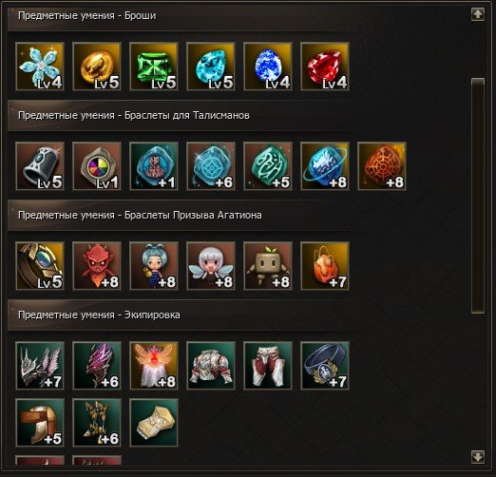Click the red devil agathion +8
Image resolution: width=496 pixels, height=477 pixels.
(97, 266)
